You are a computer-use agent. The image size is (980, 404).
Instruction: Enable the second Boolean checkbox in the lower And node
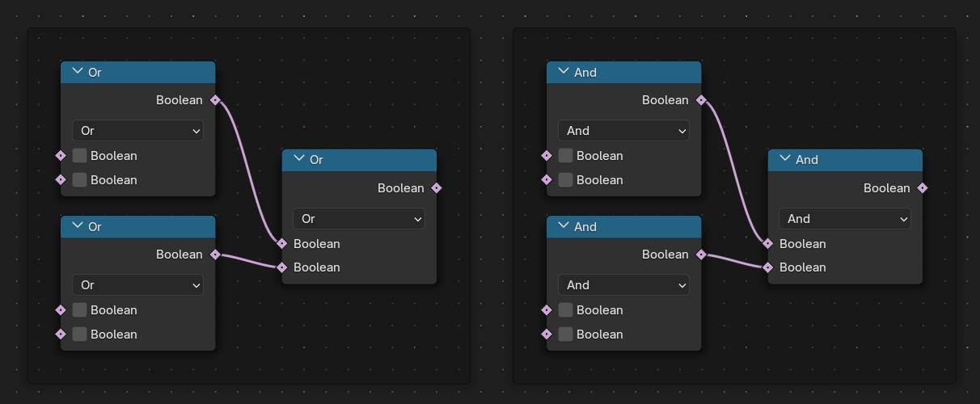(565, 335)
